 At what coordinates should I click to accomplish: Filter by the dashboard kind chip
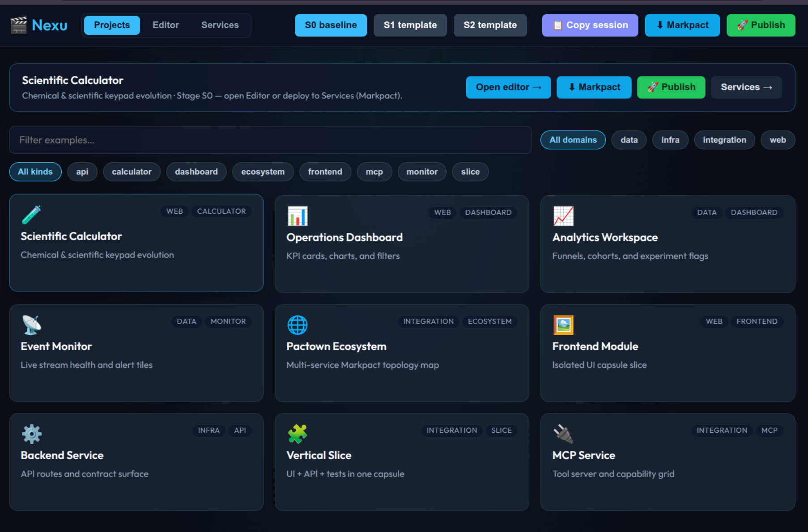[x=196, y=172]
